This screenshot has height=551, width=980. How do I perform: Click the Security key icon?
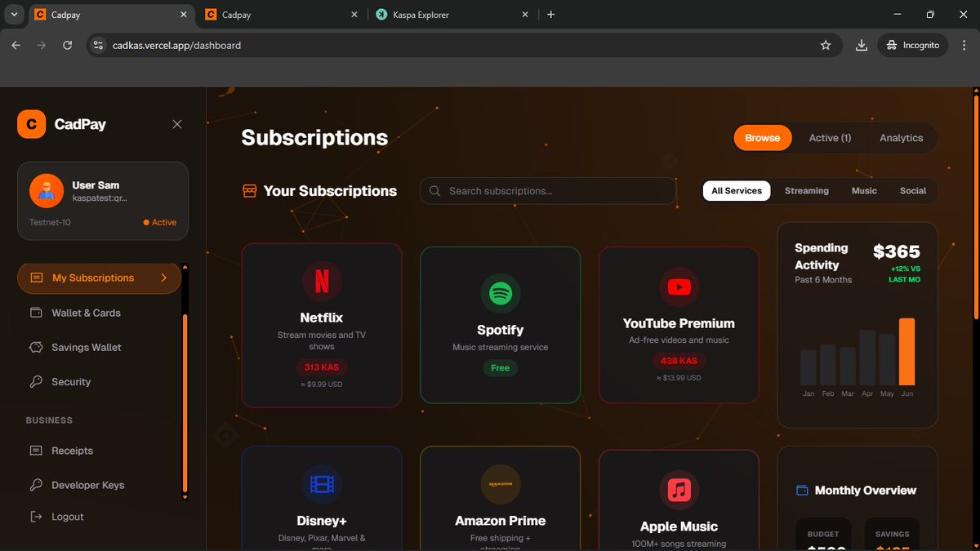click(36, 381)
